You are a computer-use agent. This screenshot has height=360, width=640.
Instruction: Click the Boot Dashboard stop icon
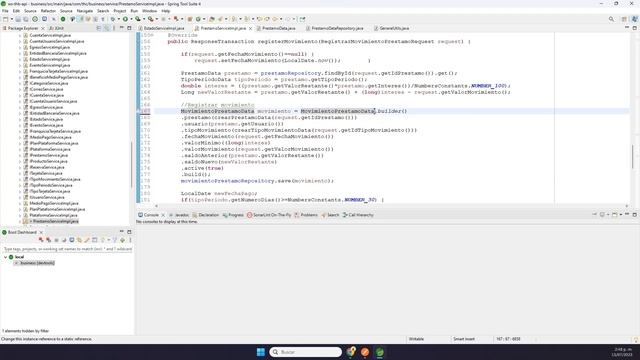pyautogui.click(x=56, y=240)
